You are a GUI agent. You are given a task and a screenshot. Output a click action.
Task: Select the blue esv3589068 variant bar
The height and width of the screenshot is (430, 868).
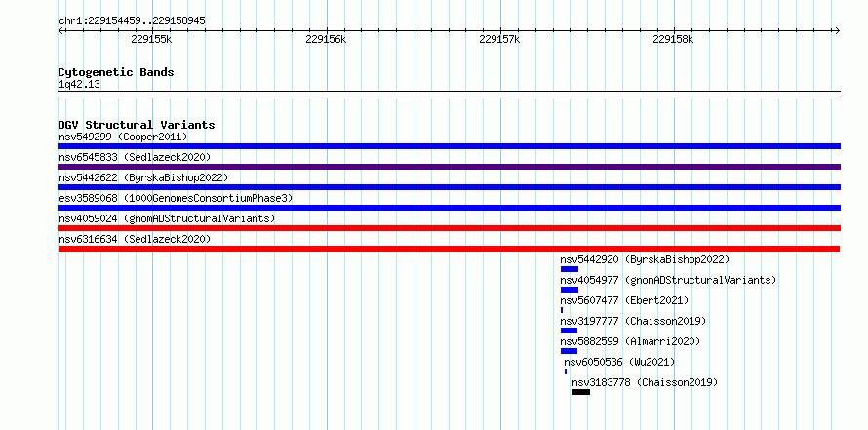[x=449, y=208]
